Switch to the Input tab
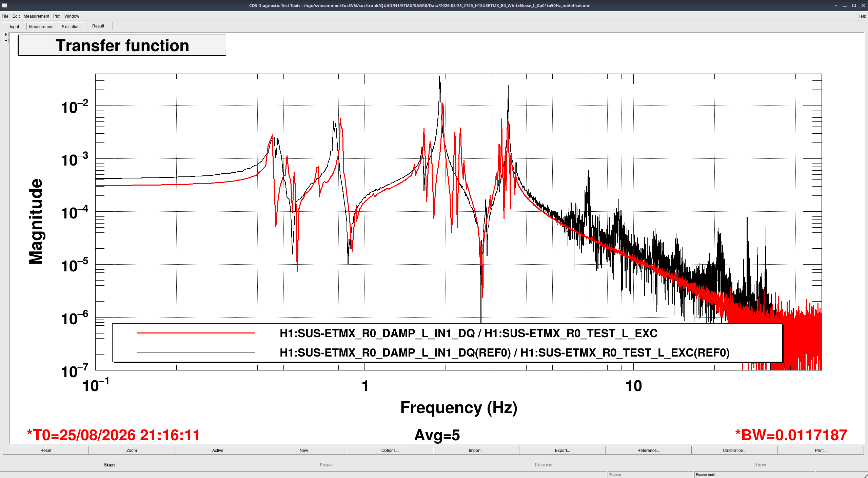 pyautogui.click(x=15, y=26)
